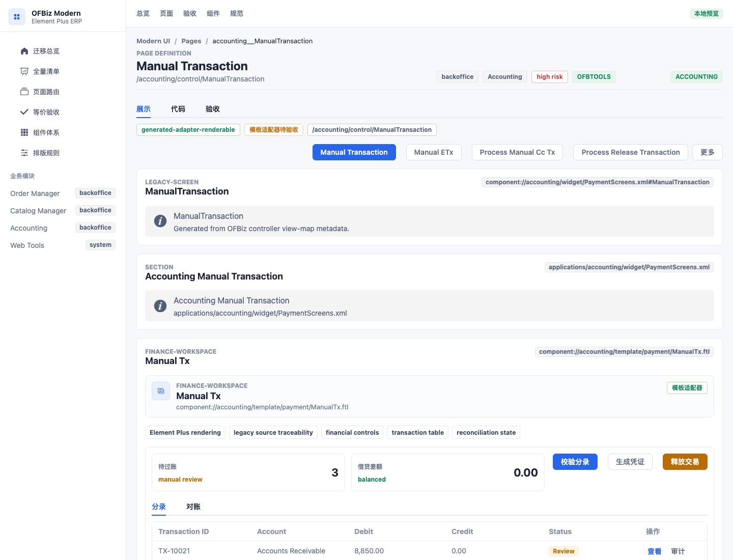
Task: Click the 释放交易 button
Action: (685, 462)
